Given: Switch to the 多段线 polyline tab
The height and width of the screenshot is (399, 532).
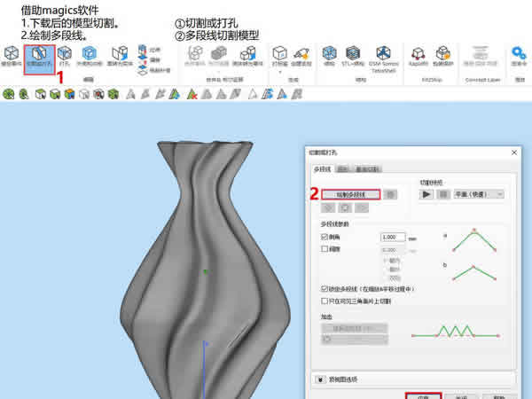Looking at the screenshot, I should pyautogui.click(x=322, y=168).
